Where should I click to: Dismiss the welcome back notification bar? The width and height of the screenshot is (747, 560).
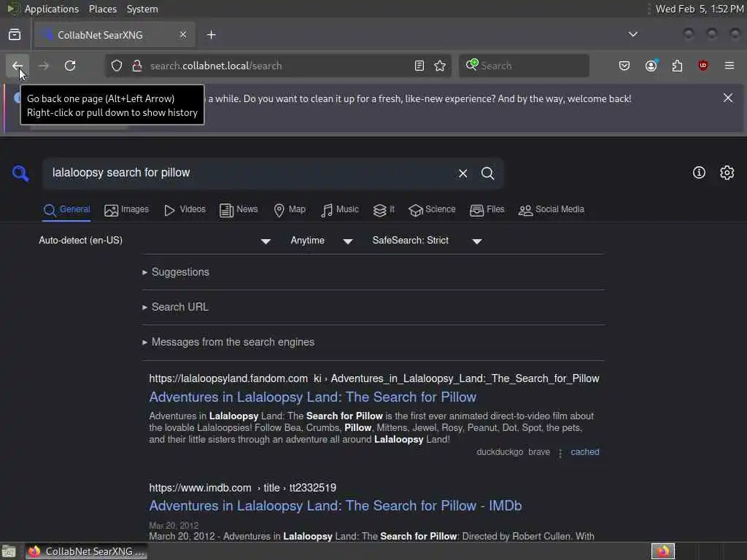click(728, 98)
